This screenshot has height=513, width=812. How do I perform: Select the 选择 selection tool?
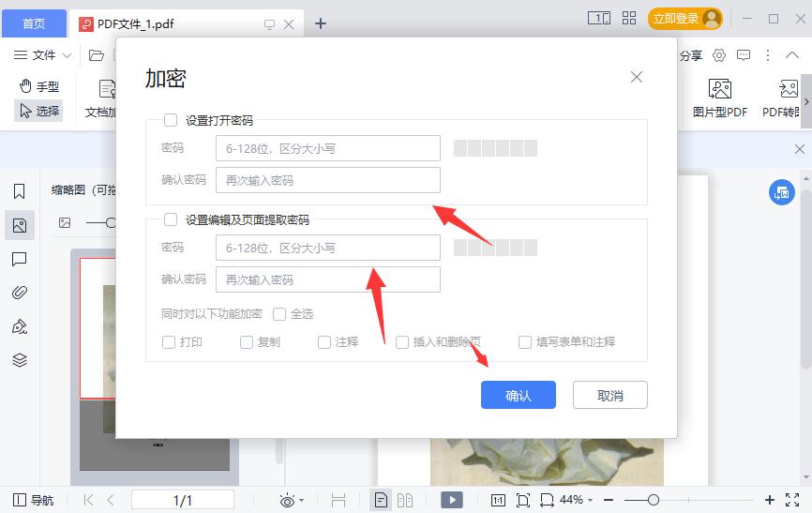[39, 111]
